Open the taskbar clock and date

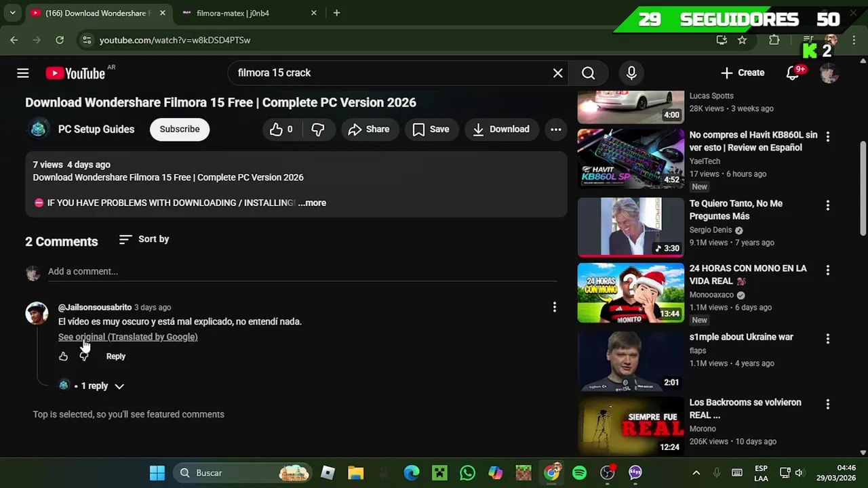point(835,472)
